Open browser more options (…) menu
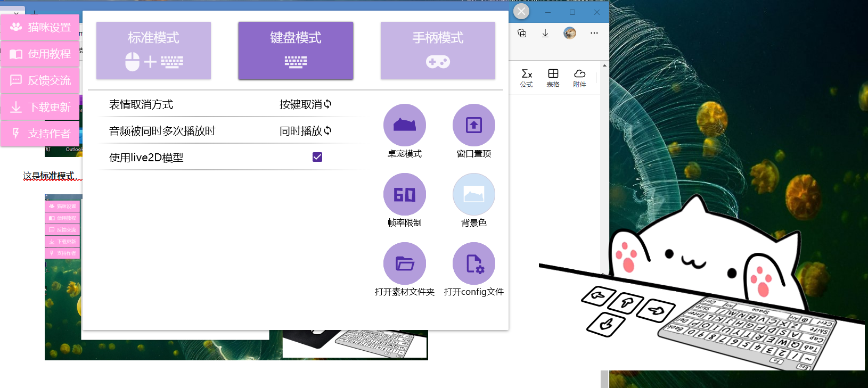Viewport: 868px width, 388px height. (594, 33)
